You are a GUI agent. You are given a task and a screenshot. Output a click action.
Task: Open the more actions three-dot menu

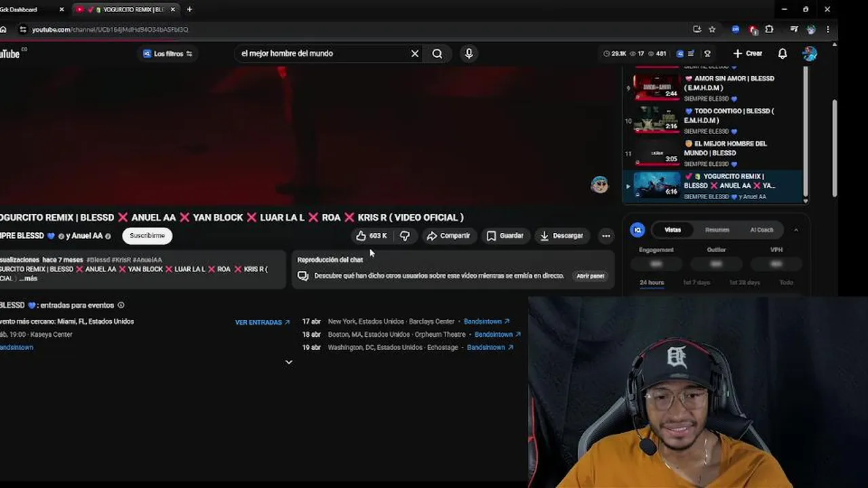pos(606,236)
